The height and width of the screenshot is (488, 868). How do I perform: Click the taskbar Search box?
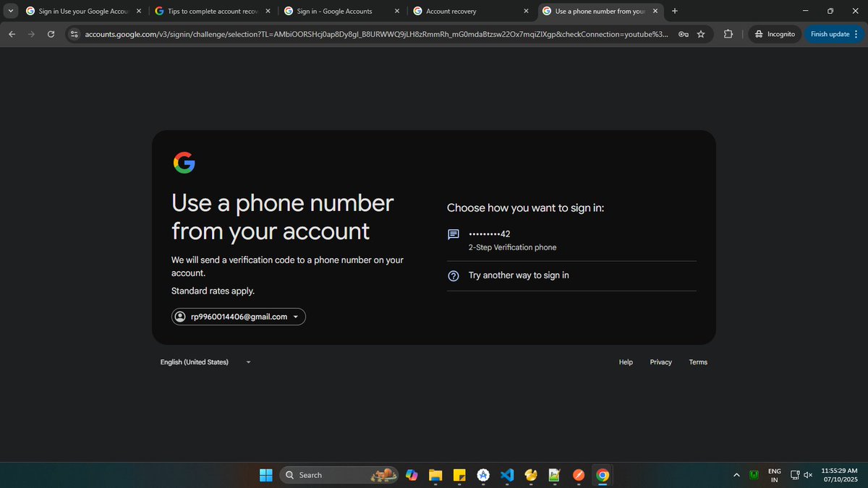pyautogui.click(x=339, y=475)
